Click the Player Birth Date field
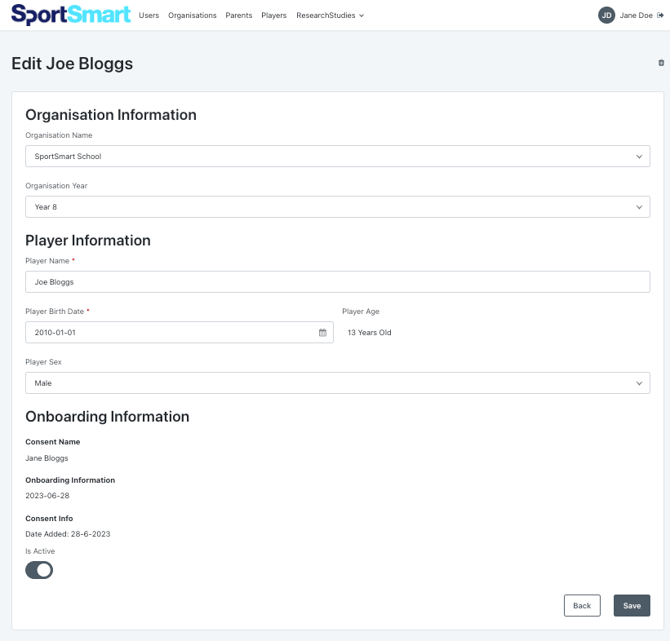The image size is (670, 641). [x=179, y=332]
